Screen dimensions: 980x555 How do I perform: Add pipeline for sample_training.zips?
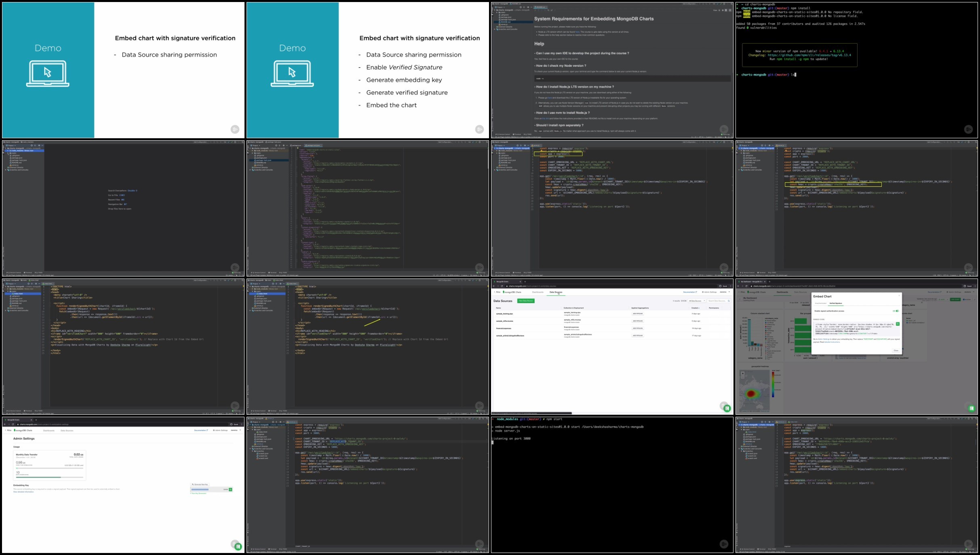coord(638,314)
